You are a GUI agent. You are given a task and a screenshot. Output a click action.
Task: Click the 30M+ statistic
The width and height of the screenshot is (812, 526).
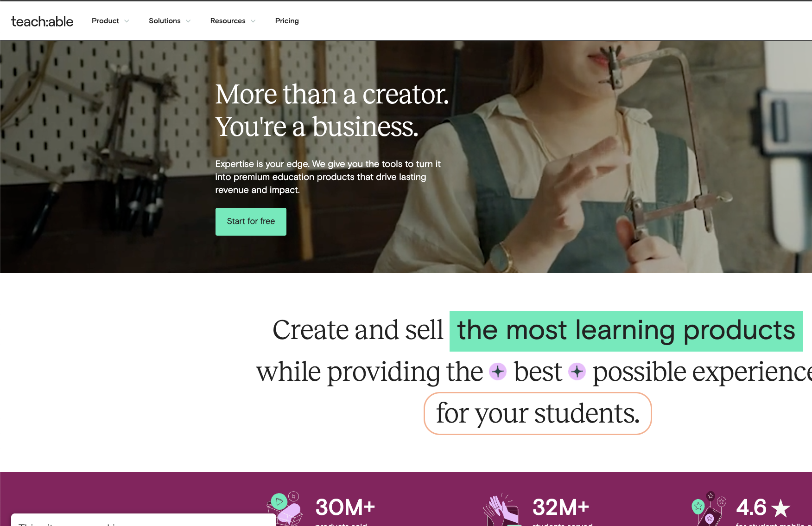[345, 507]
